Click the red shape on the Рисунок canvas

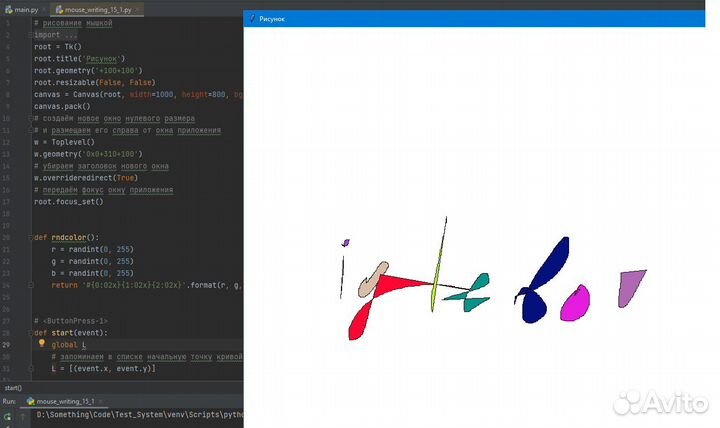pyautogui.click(x=388, y=286)
